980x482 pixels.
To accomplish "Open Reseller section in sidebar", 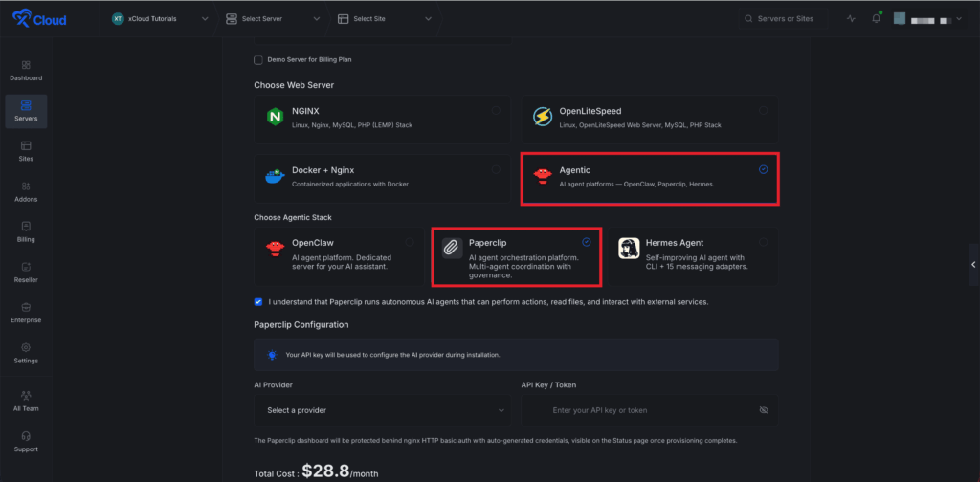I will coord(26,273).
